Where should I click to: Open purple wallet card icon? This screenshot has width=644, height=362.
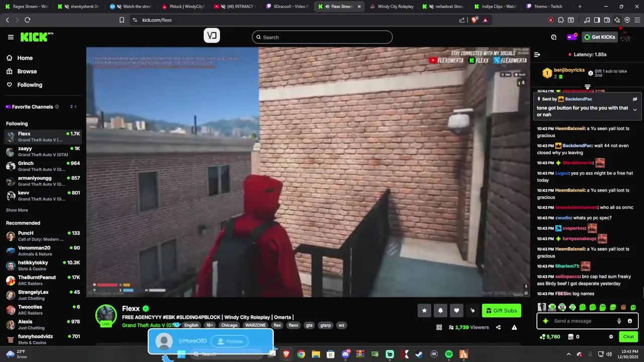click(572, 37)
